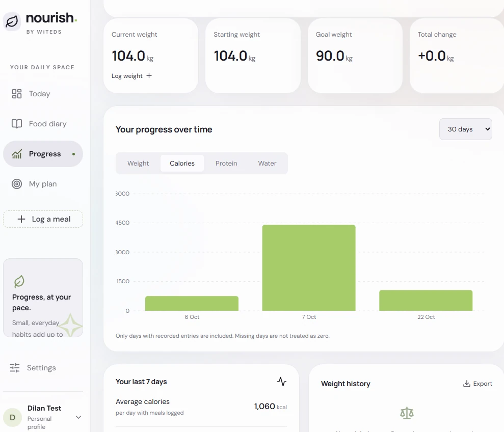Click the 1,060 kcal average value
This screenshot has width=504, height=432.
tap(270, 407)
